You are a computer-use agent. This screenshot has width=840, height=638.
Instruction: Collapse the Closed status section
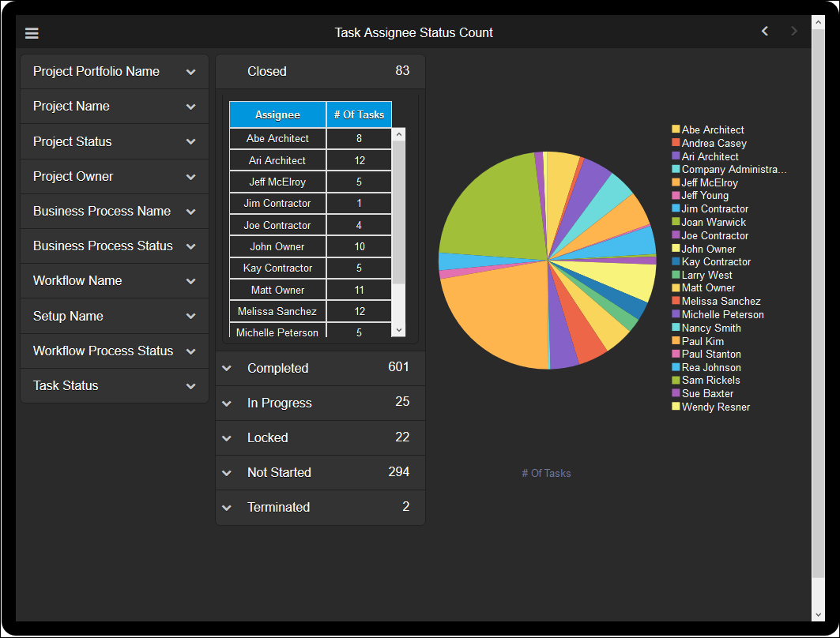click(x=320, y=71)
